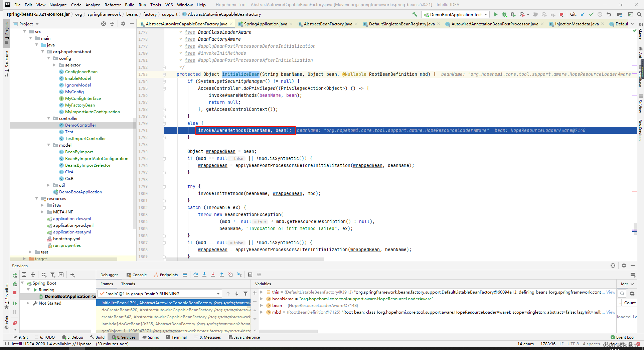Expand the selector folder in project tree
The height and width of the screenshot is (350, 644).
click(55, 65)
